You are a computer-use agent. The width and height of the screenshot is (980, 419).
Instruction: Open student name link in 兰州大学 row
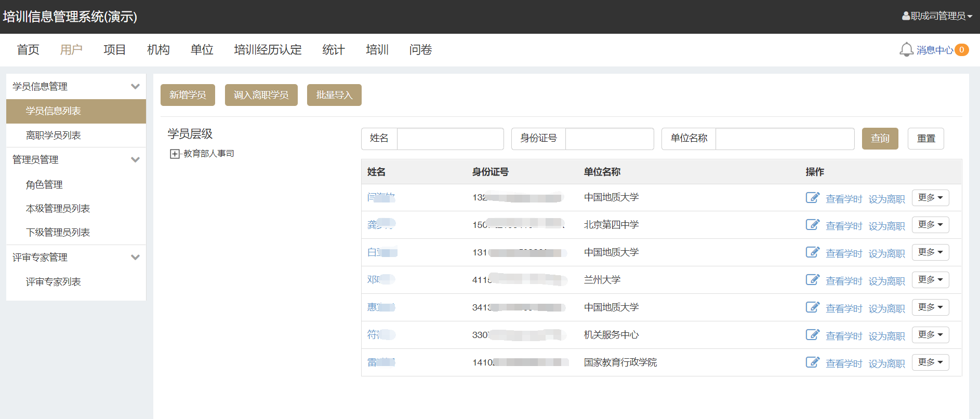click(x=381, y=280)
